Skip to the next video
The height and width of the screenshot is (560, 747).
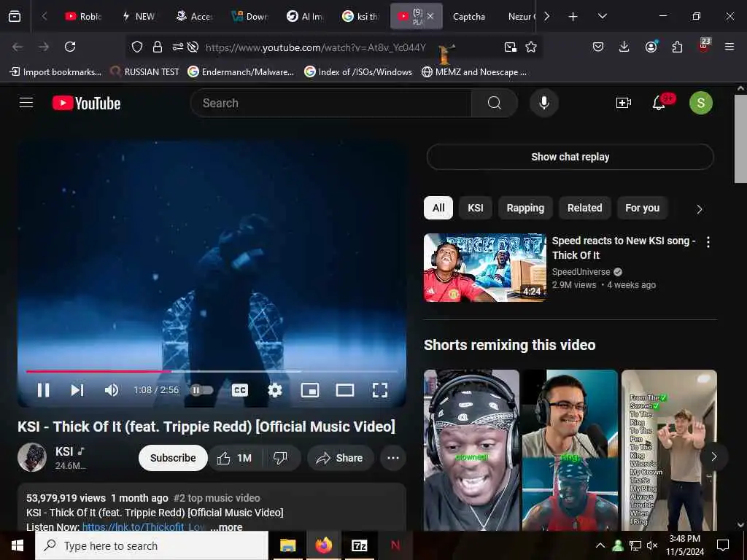[x=77, y=390]
